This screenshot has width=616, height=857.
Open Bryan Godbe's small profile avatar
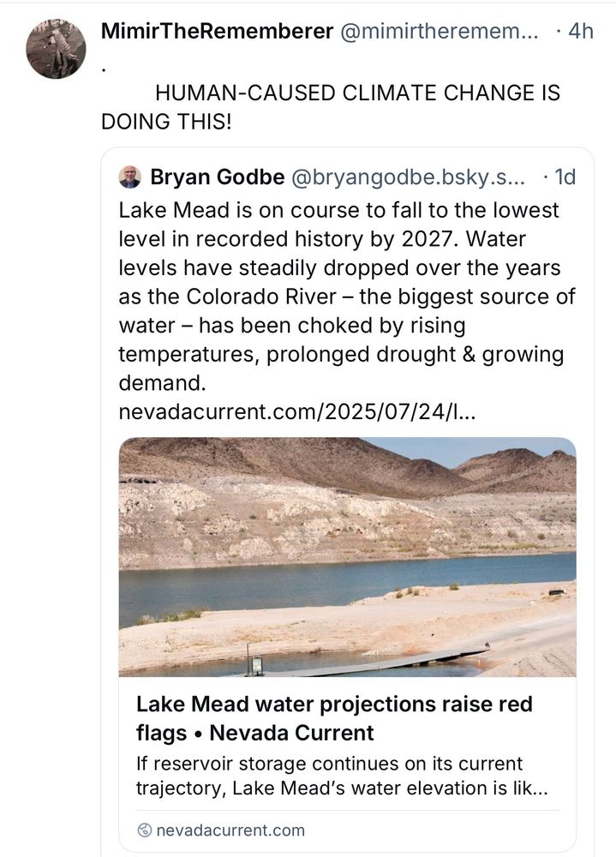click(130, 177)
